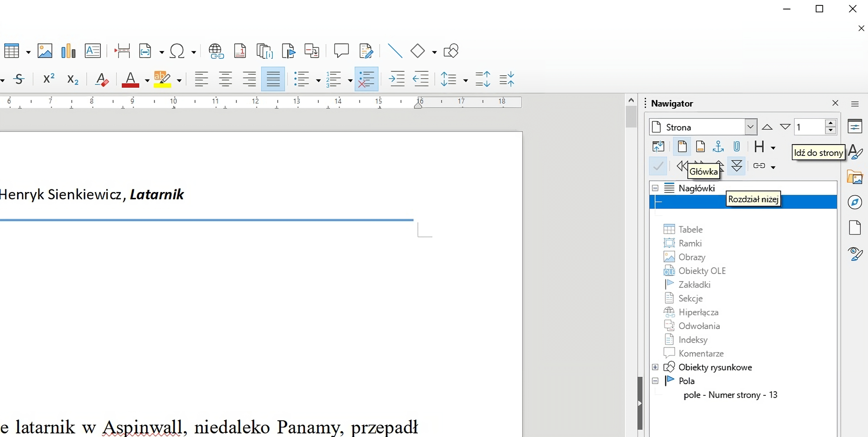Align text right

250,80
